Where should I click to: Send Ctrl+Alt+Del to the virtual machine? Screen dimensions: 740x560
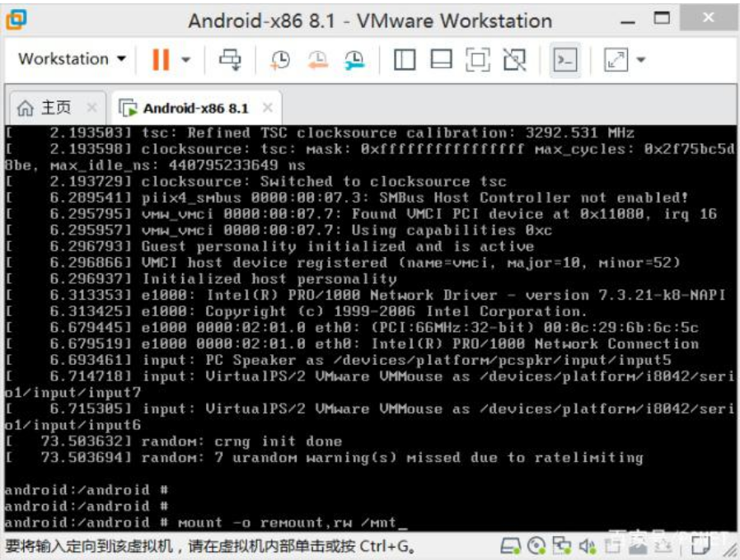[x=230, y=60]
